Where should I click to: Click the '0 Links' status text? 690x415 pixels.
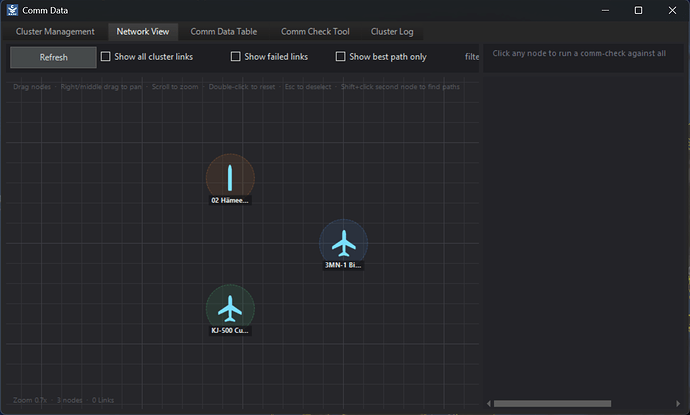tap(103, 400)
